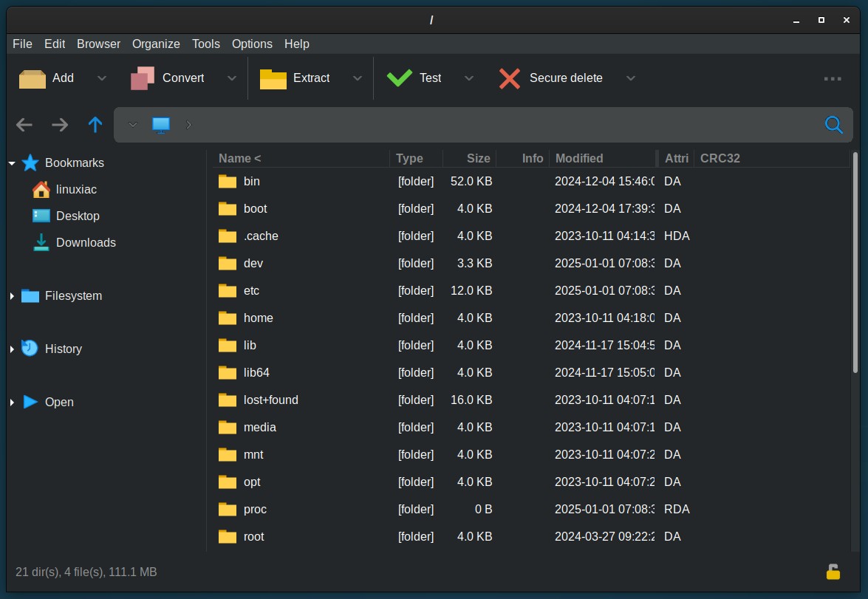Select the lost+found folder icon

227,400
